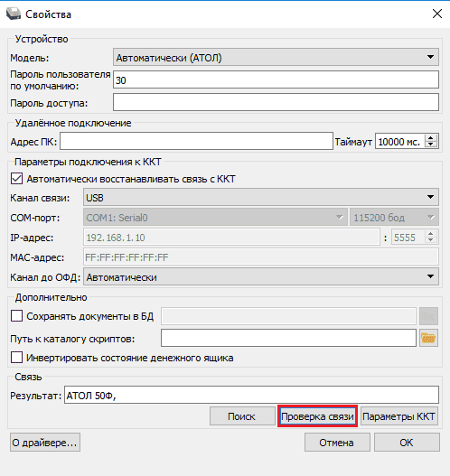The width and height of the screenshot is (450, 476).
Task: Open Параметры ККТ settings
Action: click(399, 416)
